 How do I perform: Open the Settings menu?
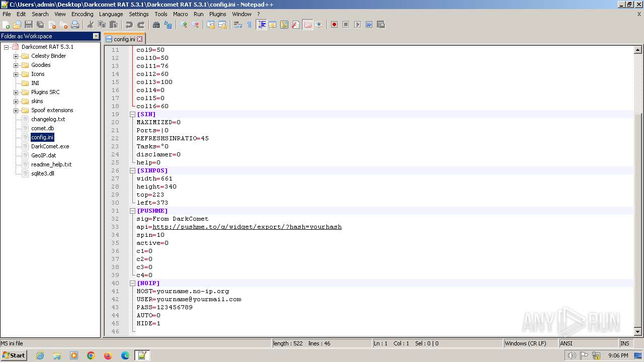[x=138, y=14]
